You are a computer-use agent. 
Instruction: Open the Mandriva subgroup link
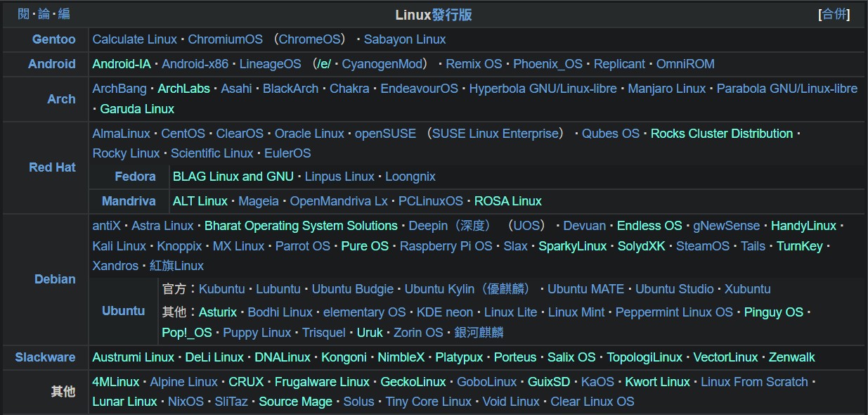click(129, 201)
